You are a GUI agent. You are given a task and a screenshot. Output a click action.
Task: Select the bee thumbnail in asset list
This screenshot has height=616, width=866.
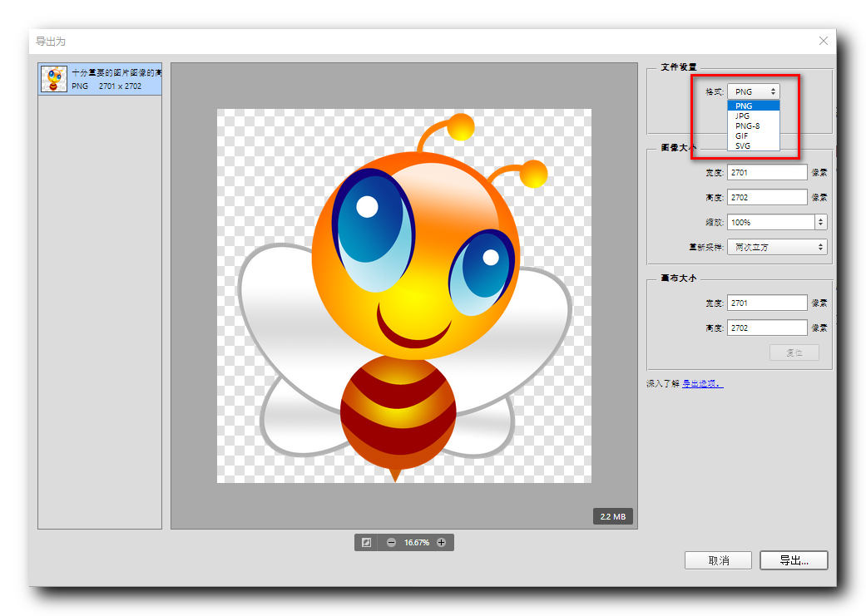click(53, 79)
